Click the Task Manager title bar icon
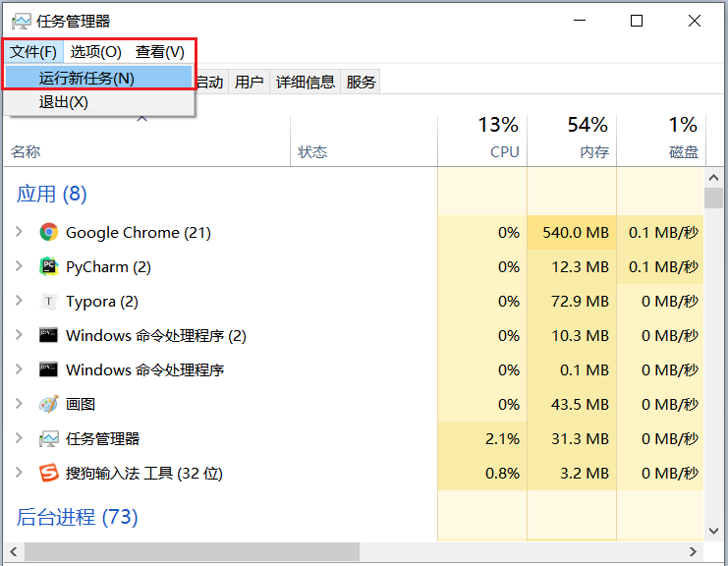Viewport: 728px width, 566px height. tap(21, 21)
